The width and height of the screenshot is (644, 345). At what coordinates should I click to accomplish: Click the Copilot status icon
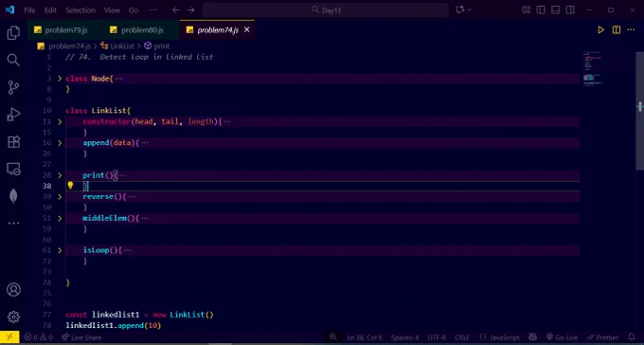532,337
